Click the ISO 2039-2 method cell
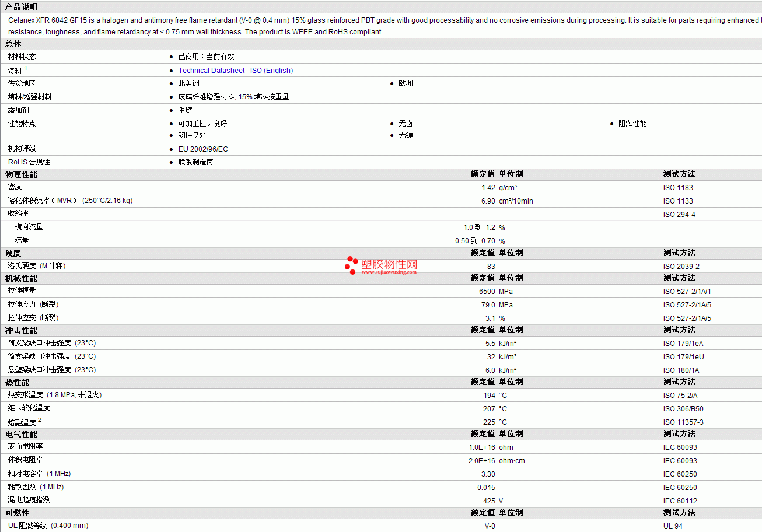 tap(681, 267)
